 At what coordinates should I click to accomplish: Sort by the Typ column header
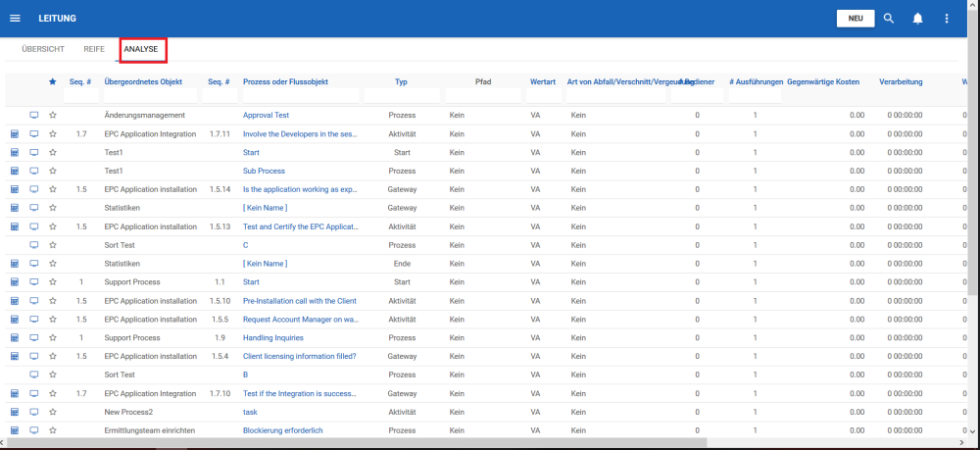tap(401, 81)
